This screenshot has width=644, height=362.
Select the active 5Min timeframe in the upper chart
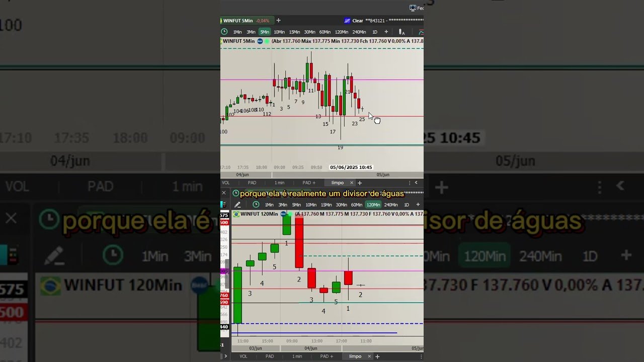tap(265, 32)
